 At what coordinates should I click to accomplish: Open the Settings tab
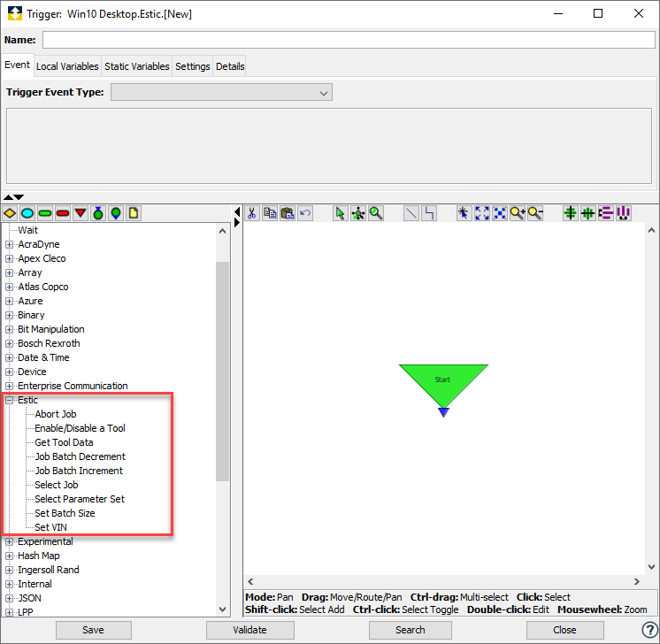click(x=192, y=66)
